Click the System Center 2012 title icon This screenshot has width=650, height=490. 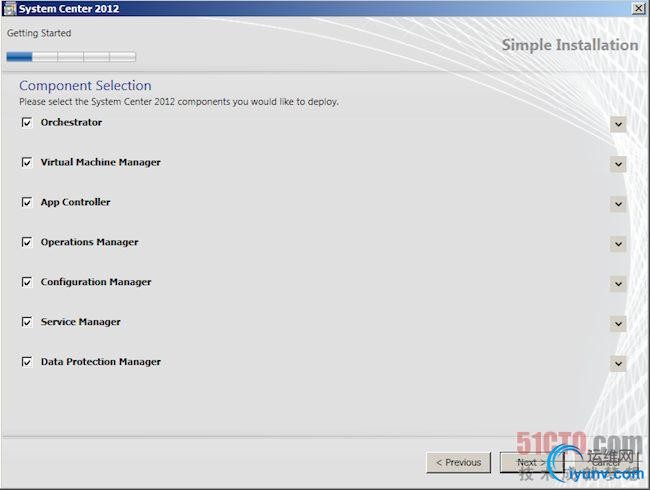(9, 8)
